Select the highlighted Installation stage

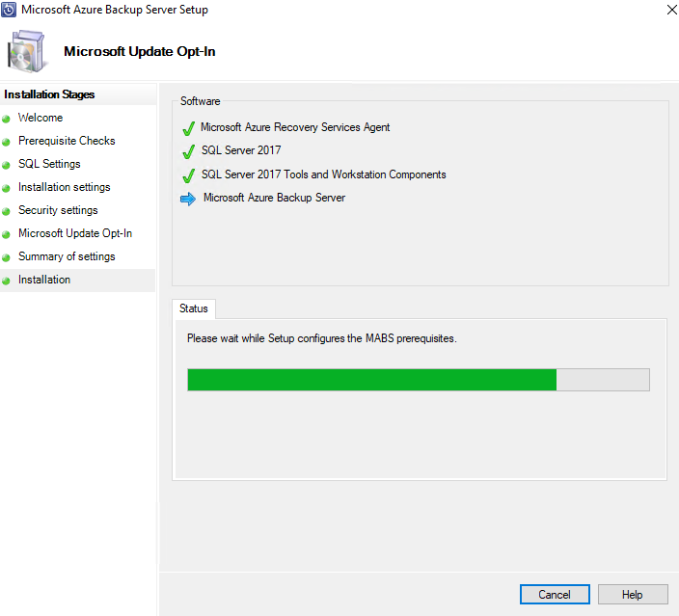click(x=77, y=281)
